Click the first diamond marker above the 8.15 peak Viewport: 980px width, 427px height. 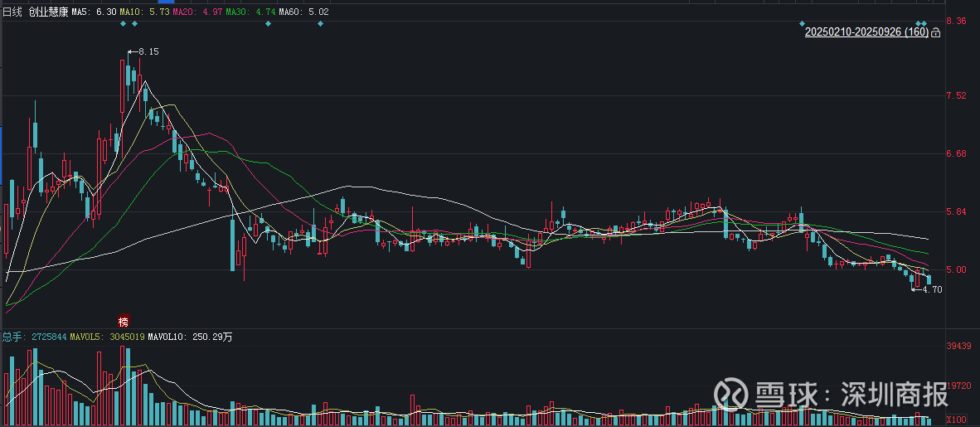click(x=124, y=23)
